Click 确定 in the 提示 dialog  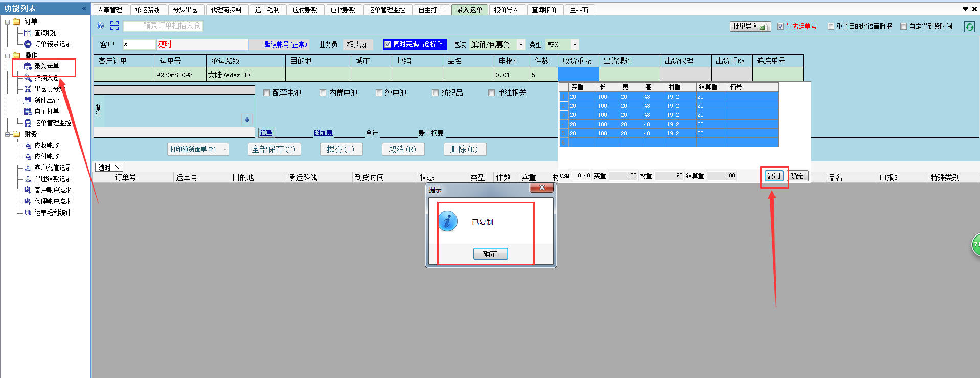pyautogui.click(x=490, y=254)
